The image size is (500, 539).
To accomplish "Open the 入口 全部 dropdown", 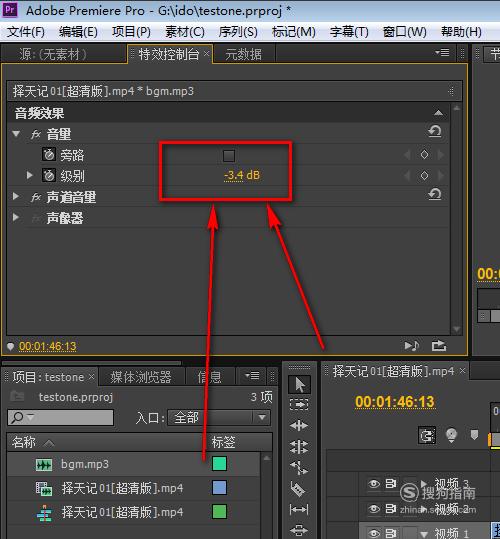I will click(219, 418).
